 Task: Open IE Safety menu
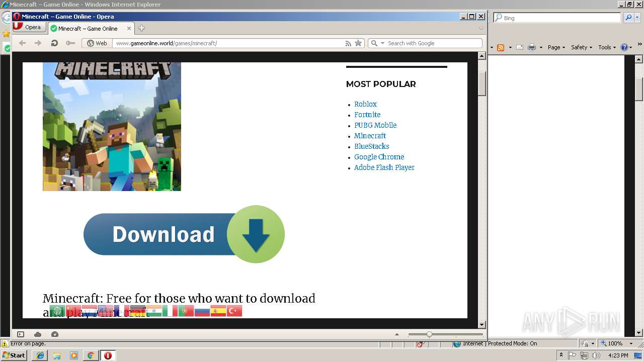[582, 47]
